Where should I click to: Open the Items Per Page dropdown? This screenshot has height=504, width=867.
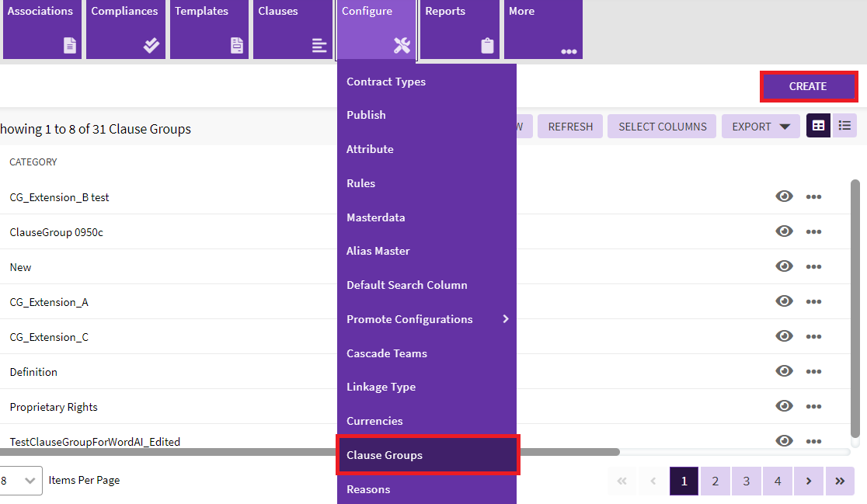(21, 480)
